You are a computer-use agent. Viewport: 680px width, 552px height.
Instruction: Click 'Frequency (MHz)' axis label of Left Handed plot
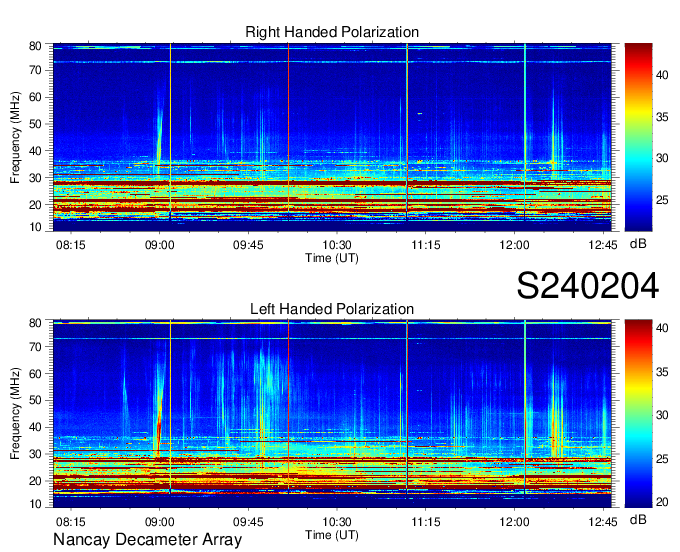[x=15, y=414]
